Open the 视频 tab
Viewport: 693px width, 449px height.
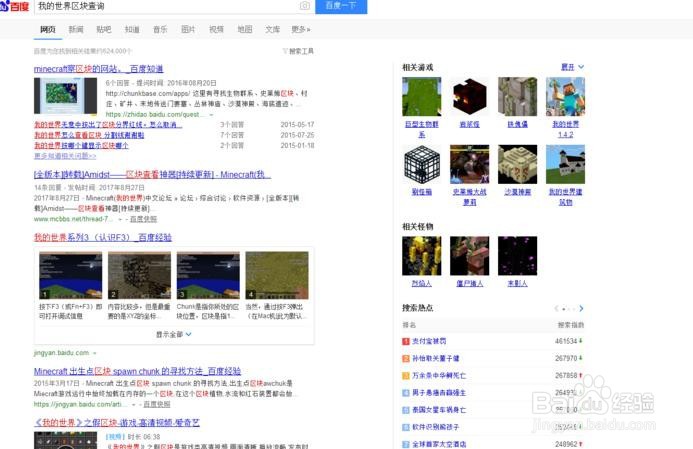point(217,30)
